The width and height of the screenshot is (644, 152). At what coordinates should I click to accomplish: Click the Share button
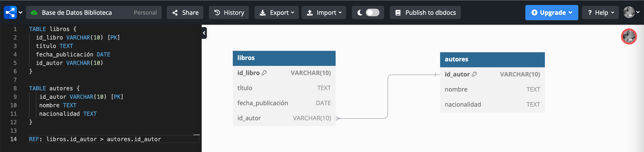click(185, 12)
